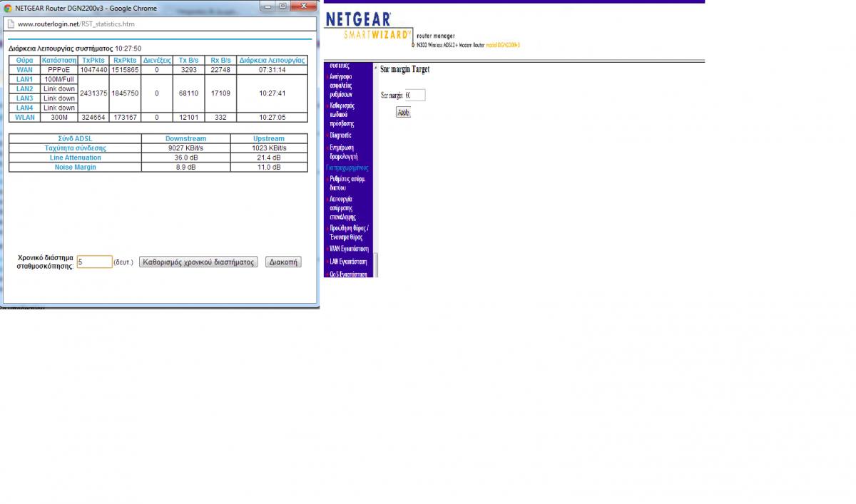Screen dimensions: 856x504
Task: Click upstream speed 1023 KBit/s
Action: 269,148
